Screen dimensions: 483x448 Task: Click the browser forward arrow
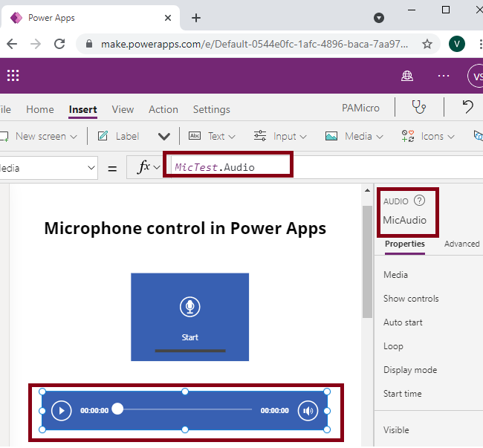[36, 44]
